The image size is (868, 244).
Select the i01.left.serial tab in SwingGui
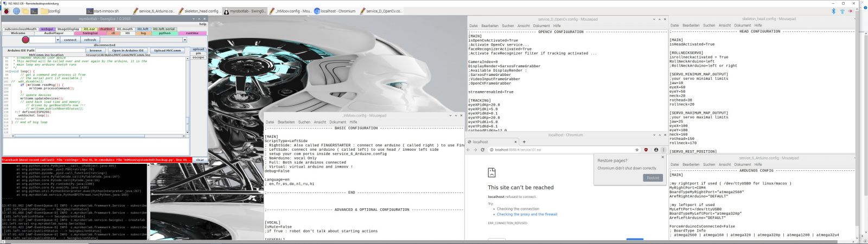point(164,29)
